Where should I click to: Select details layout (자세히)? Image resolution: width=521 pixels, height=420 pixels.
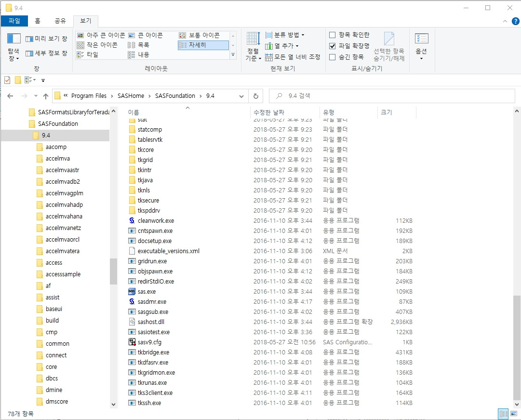[x=203, y=45]
